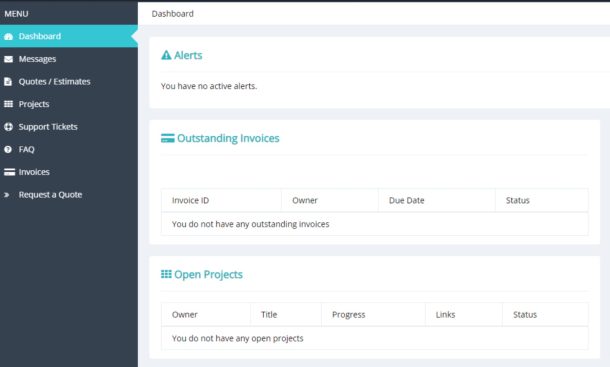The width and height of the screenshot is (610, 367).
Task: Click the Dashboard home icon in sidebar
Action: point(9,37)
